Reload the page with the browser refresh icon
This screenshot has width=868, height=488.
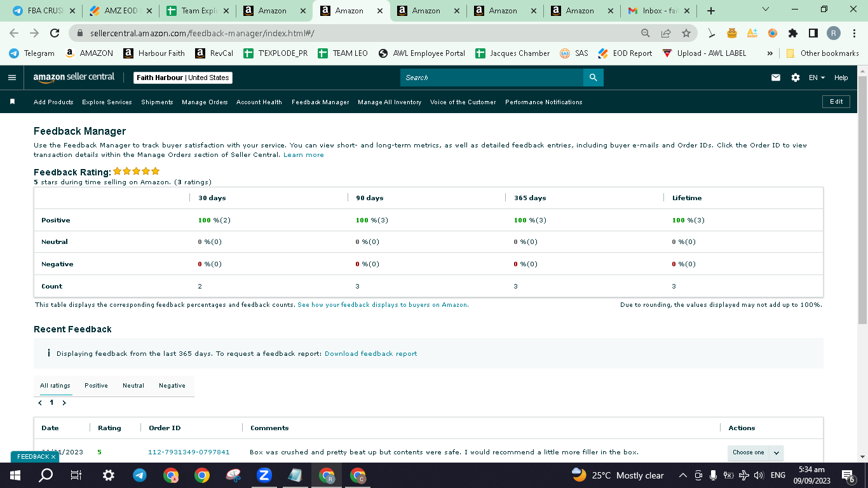(x=55, y=33)
